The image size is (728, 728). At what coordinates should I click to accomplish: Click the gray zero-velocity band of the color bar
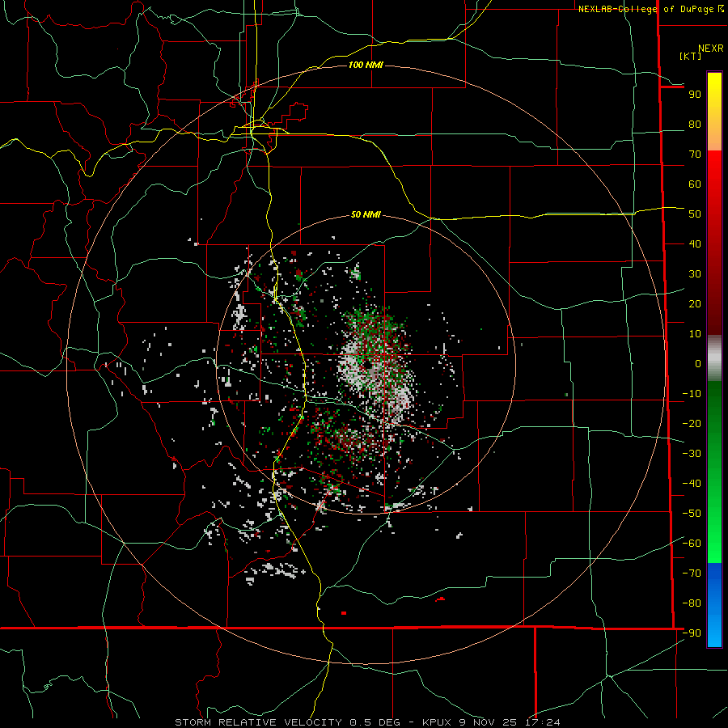pyautogui.click(x=714, y=358)
